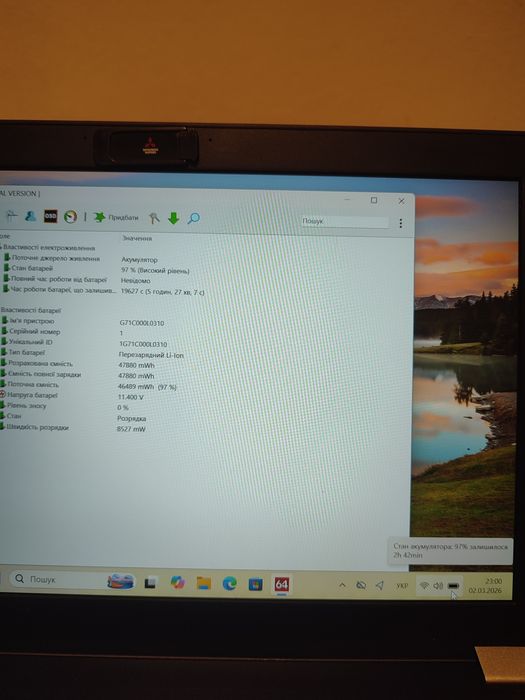Click the battery tray icon
Screen dimensions: 525x700
[454, 586]
